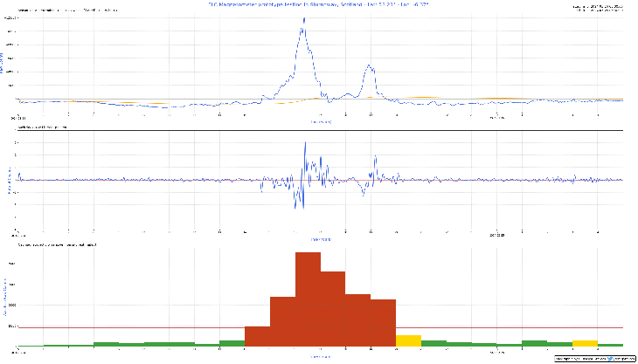Click the second red bar from left
The height and width of the screenshot is (364, 638).
[282, 321]
